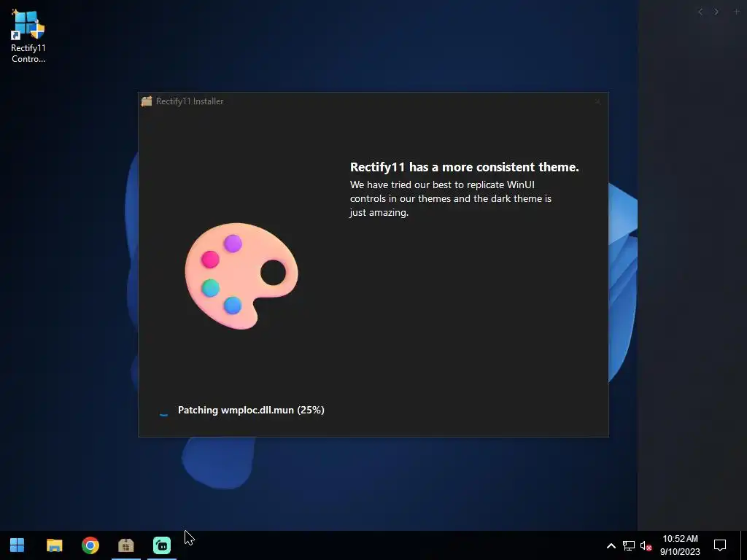The height and width of the screenshot is (560, 747).
Task: Switch to the Rectify11 Installer taskbar icon
Action: click(126, 545)
